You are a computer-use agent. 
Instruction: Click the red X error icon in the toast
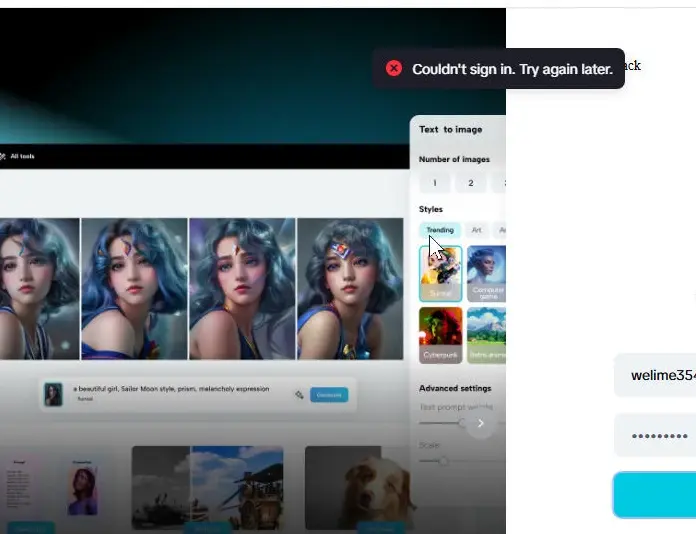coord(394,68)
